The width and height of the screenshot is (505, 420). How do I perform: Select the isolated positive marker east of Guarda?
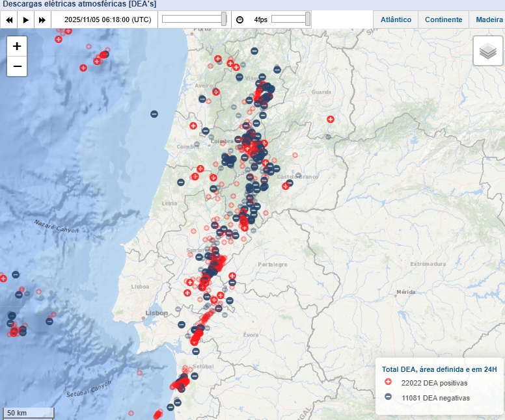(x=330, y=120)
